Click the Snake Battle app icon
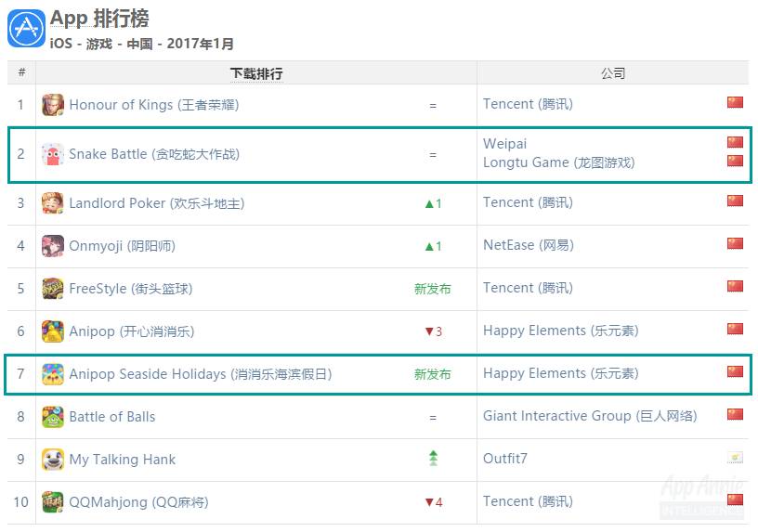The width and height of the screenshot is (758, 532). coord(53,154)
